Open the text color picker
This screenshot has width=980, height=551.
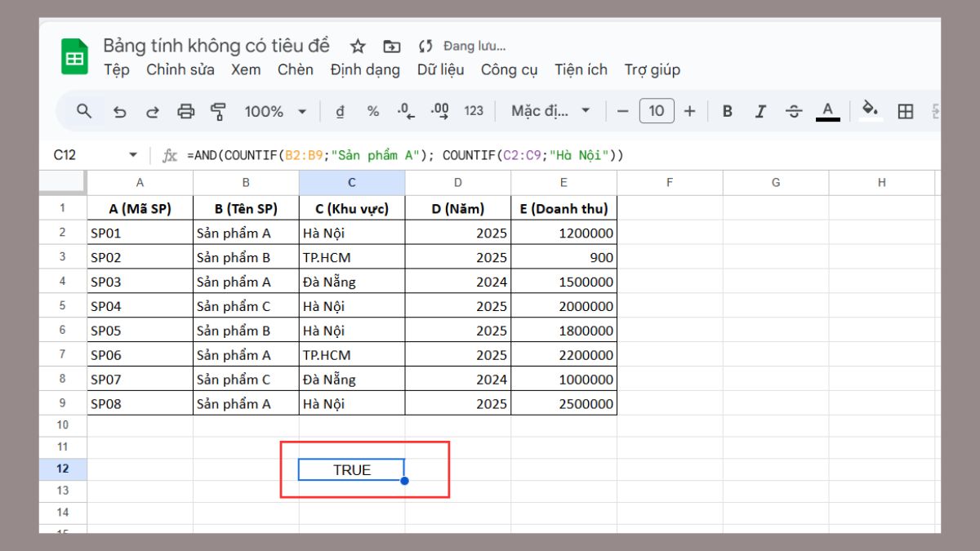(x=827, y=111)
